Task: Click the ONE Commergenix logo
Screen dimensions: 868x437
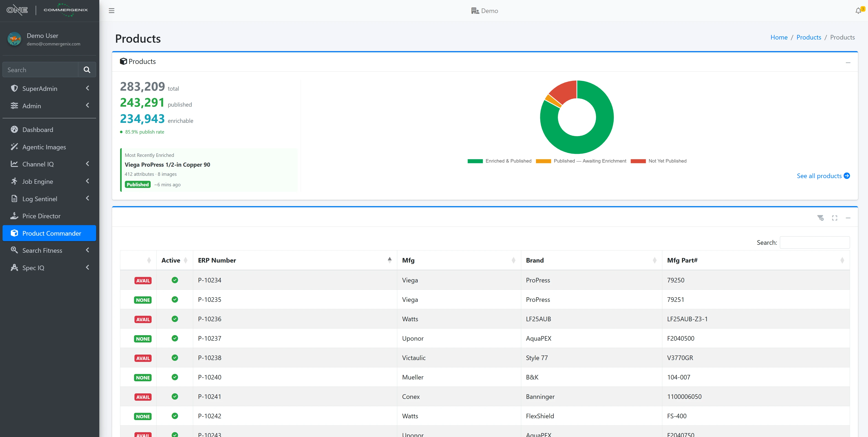Action: (x=47, y=10)
